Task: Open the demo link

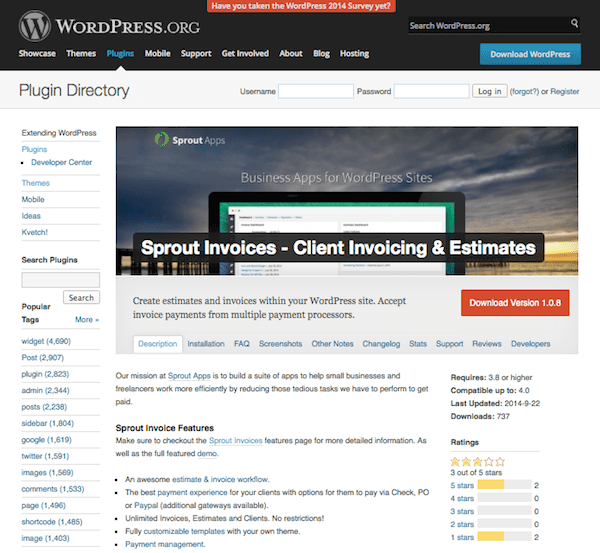Action: (x=207, y=453)
